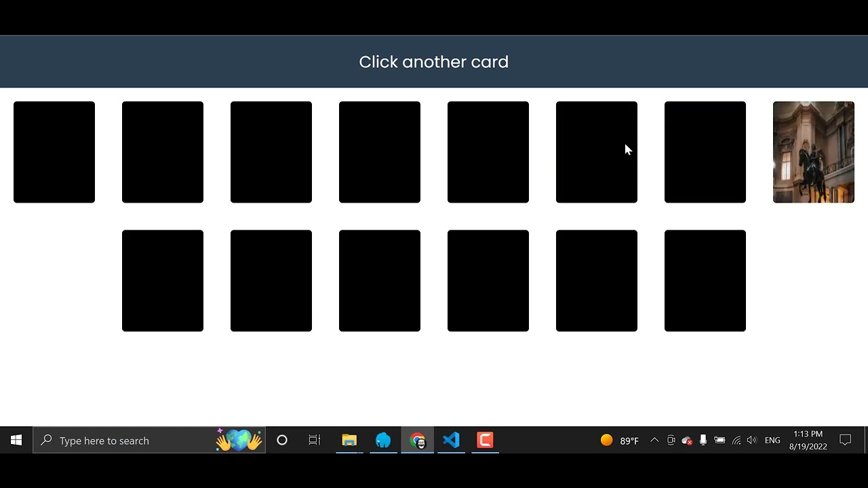Image resolution: width=868 pixels, height=488 pixels.
Task: Flip the face-down card under the mouse pointer
Action: pos(597,152)
